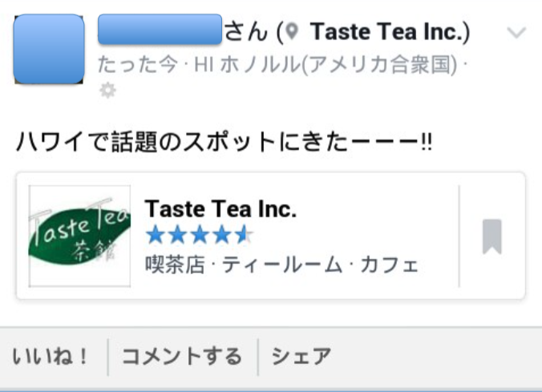Screen dimensions: 542x392
Task: Open the privacy gear icon under timestamp
Action: pyautogui.click(x=107, y=91)
